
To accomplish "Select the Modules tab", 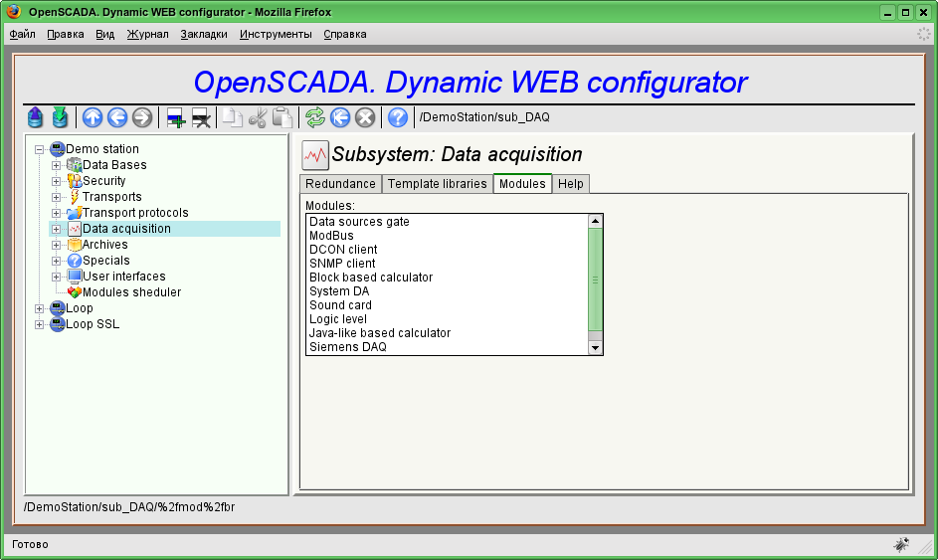I will (x=522, y=184).
